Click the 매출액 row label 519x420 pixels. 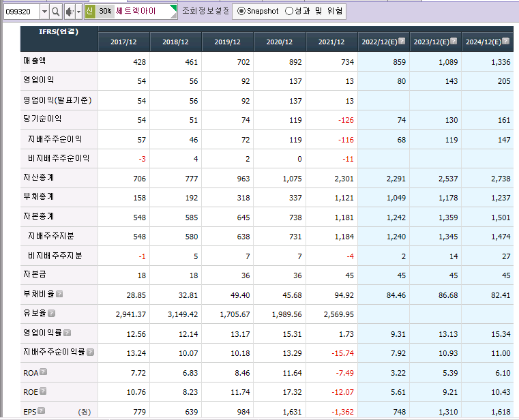(34, 61)
